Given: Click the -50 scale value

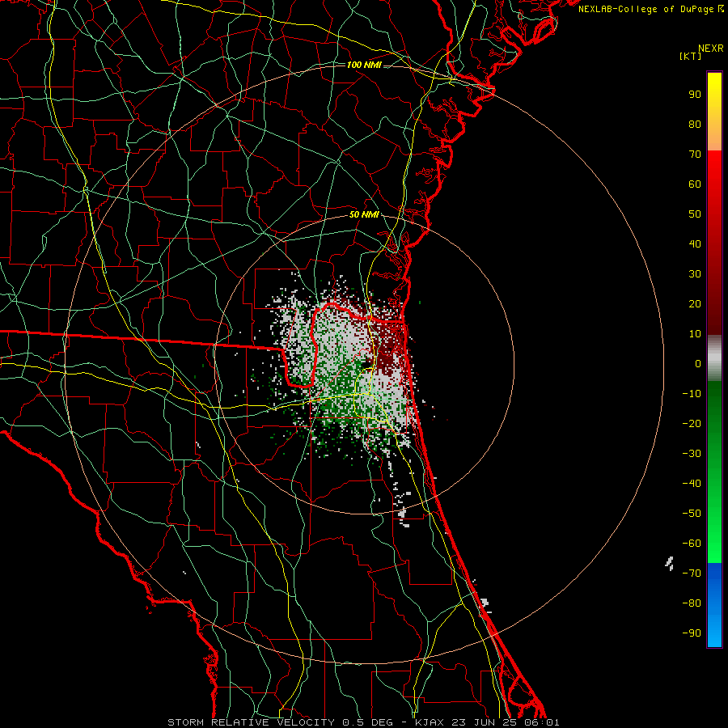Looking at the screenshot, I should 692,514.
